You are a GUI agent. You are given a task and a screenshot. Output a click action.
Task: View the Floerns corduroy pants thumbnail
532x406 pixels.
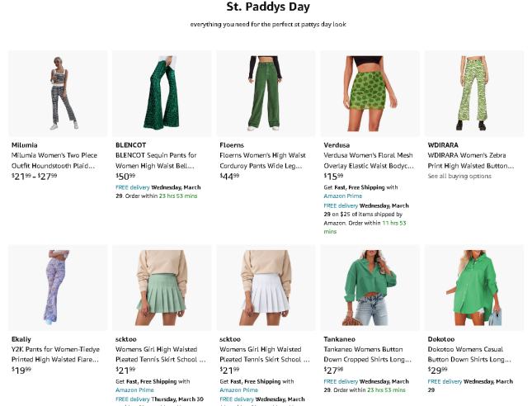pos(266,93)
